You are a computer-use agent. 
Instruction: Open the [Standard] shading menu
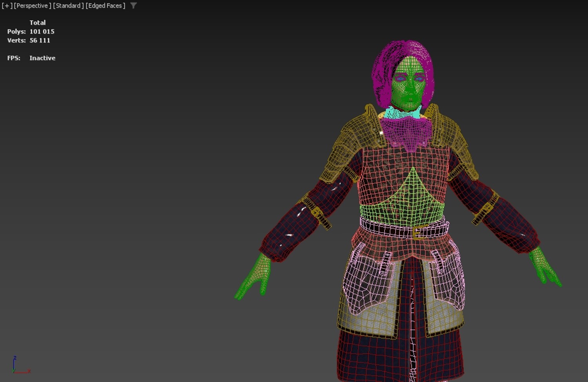(x=68, y=5)
